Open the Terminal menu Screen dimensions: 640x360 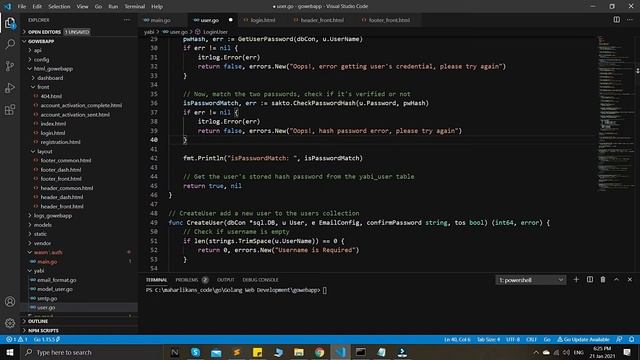click(135, 6)
